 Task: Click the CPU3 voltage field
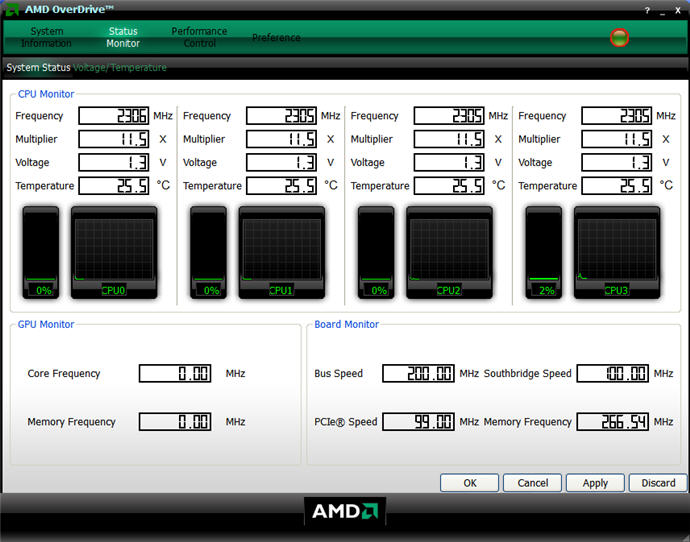[617, 162]
